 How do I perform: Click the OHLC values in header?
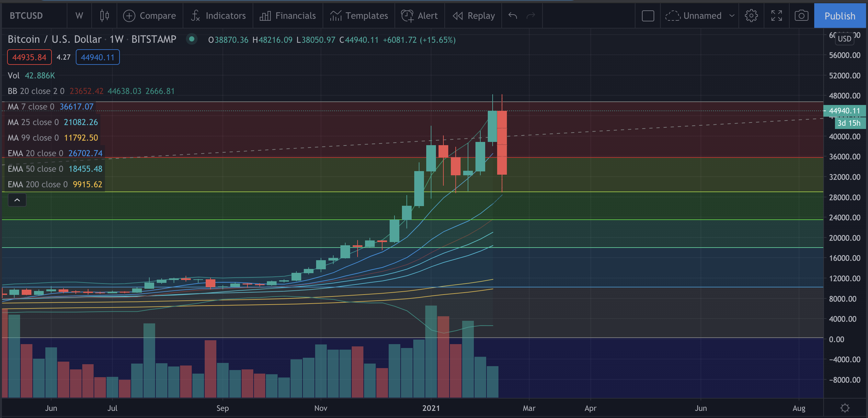pyautogui.click(x=332, y=40)
